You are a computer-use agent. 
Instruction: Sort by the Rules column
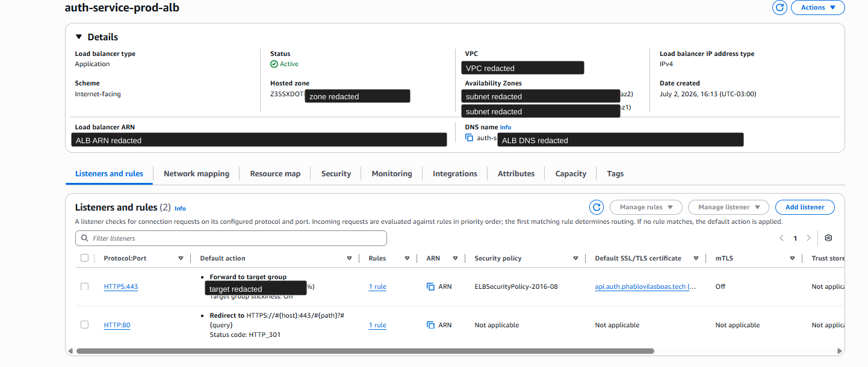coord(407,258)
